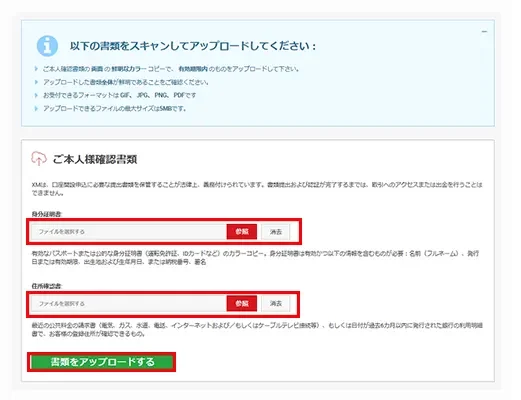Click the green 書類をアップロードする button
This screenshot has width=521, height=400.
pyautogui.click(x=102, y=362)
